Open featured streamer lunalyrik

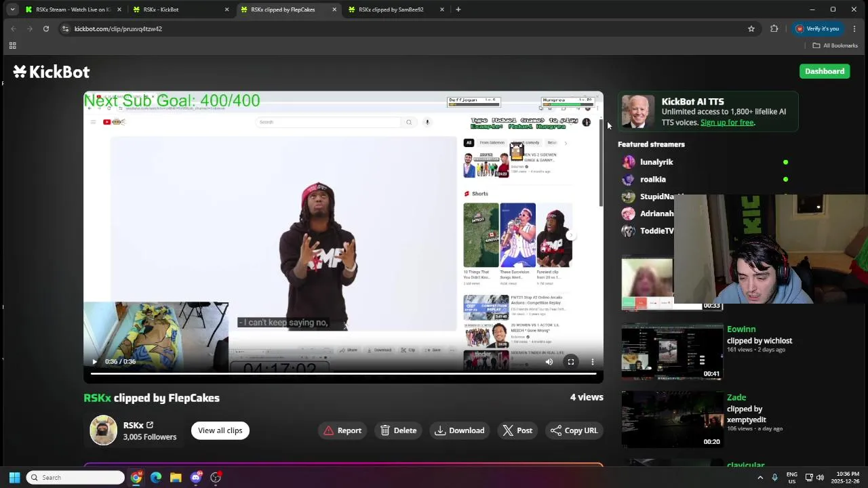click(x=656, y=162)
